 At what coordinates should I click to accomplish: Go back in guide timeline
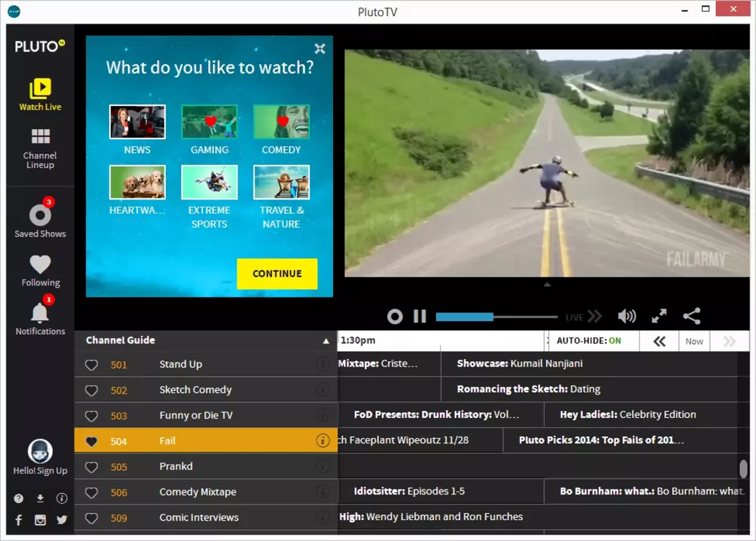659,341
